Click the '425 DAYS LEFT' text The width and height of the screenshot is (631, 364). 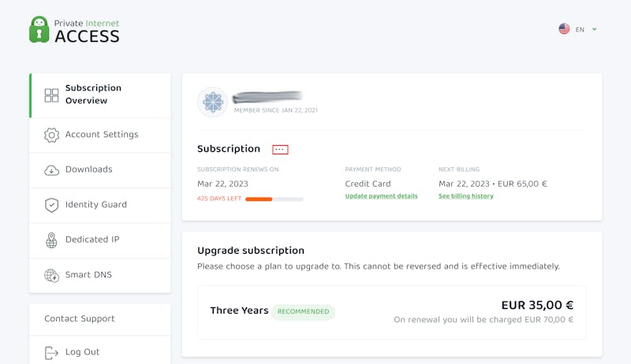[219, 199]
